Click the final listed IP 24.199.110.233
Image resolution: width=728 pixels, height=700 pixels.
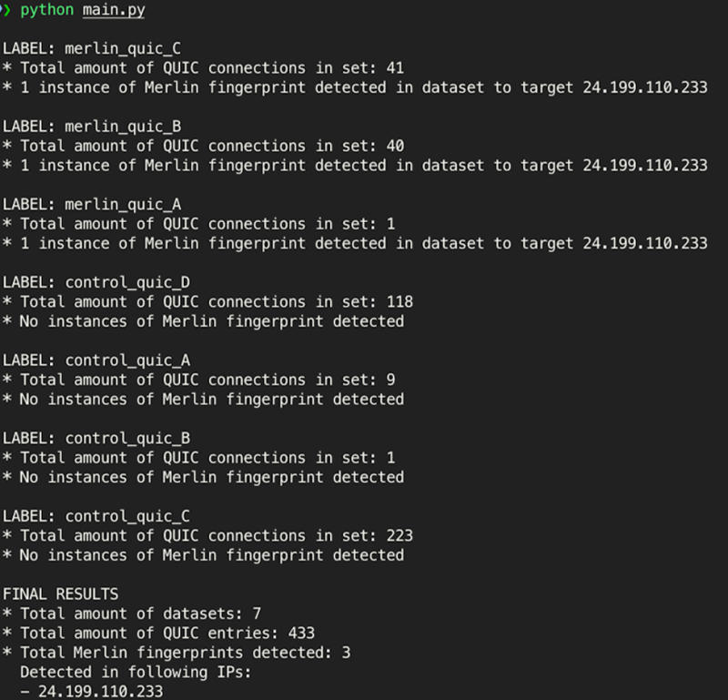coord(101,692)
